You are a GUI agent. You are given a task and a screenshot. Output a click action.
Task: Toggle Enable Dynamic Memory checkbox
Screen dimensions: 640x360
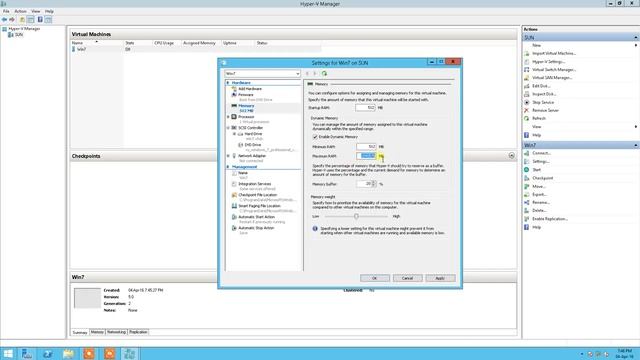coord(315,137)
